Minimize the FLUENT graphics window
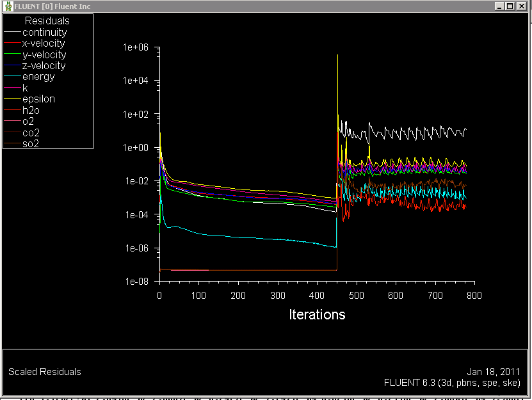The image size is (532, 400). pos(499,6)
